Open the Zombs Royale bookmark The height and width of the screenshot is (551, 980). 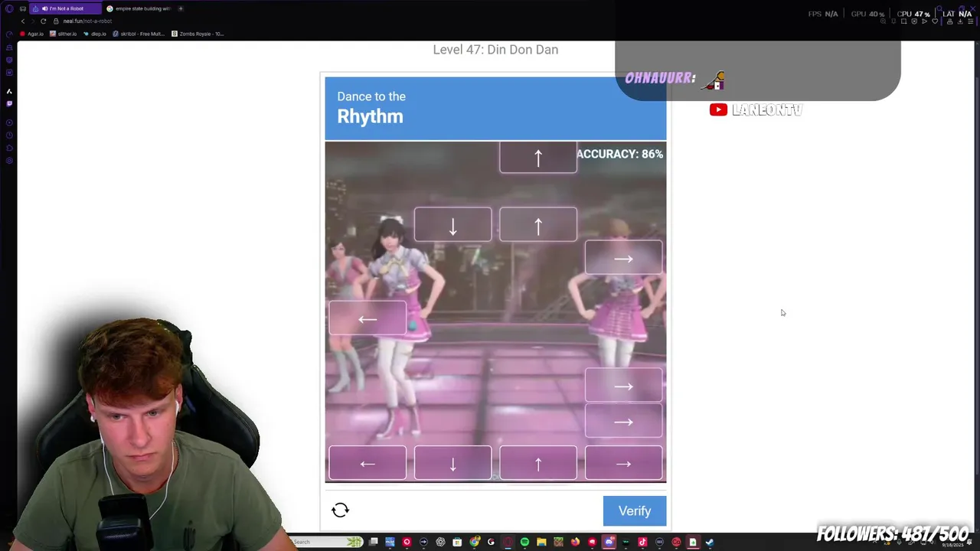point(198,34)
